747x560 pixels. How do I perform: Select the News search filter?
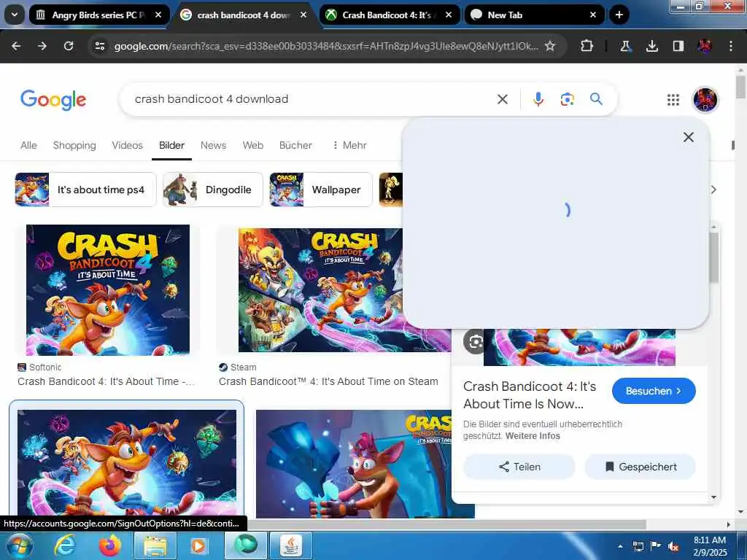(x=213, y=145)
